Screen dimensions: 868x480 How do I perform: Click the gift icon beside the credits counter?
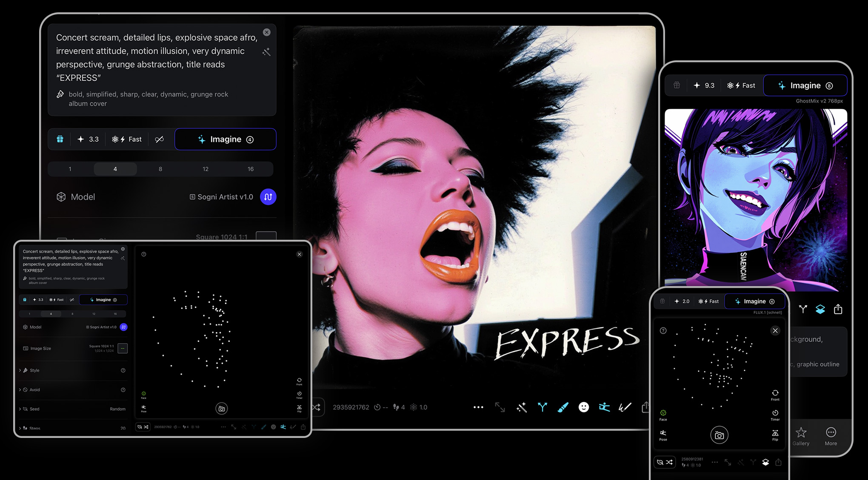[x=60, y=139]
